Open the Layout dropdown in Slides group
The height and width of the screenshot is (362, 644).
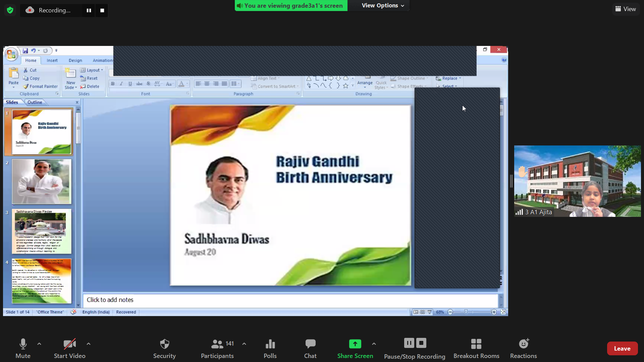point(92,70)
